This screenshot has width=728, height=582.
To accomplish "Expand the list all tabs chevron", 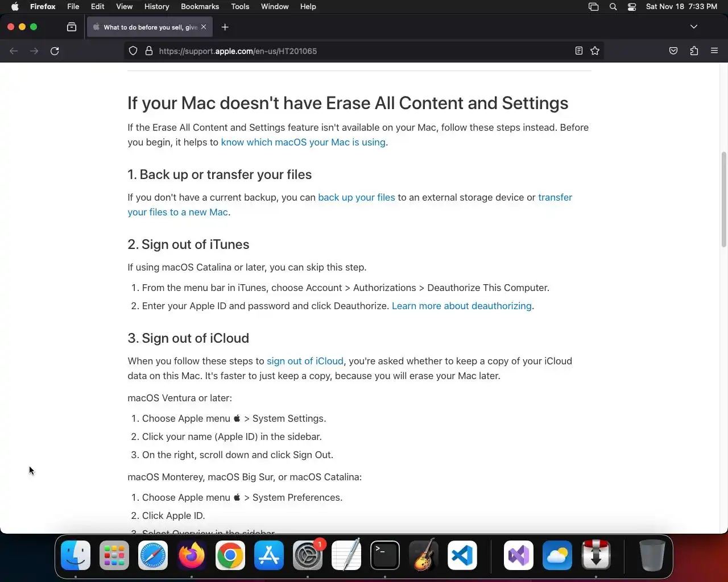I will point(694,27).
